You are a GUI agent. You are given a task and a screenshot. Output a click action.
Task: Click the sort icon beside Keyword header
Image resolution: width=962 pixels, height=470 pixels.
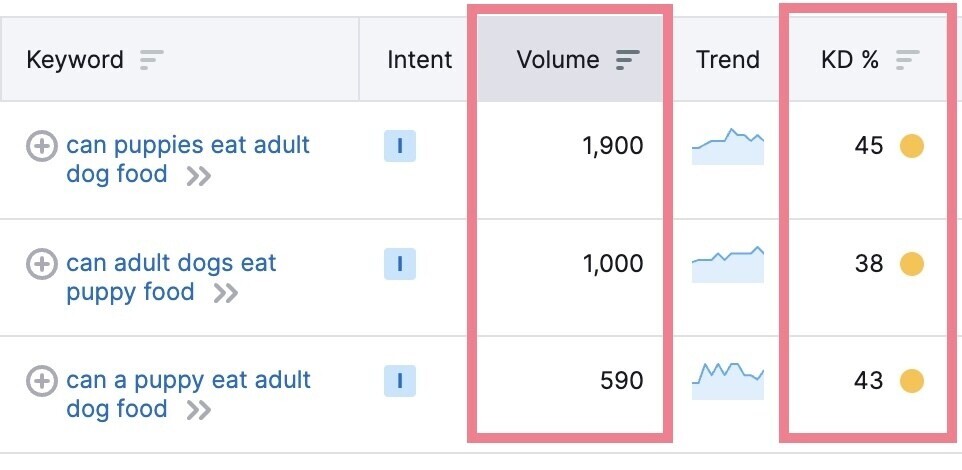click(151, 60)
